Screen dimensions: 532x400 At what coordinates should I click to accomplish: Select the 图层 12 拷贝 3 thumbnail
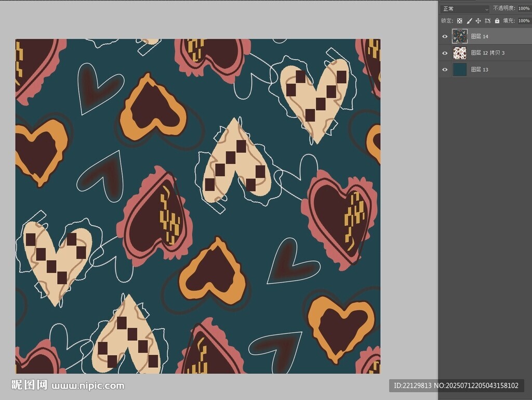(x=460, y=53)
